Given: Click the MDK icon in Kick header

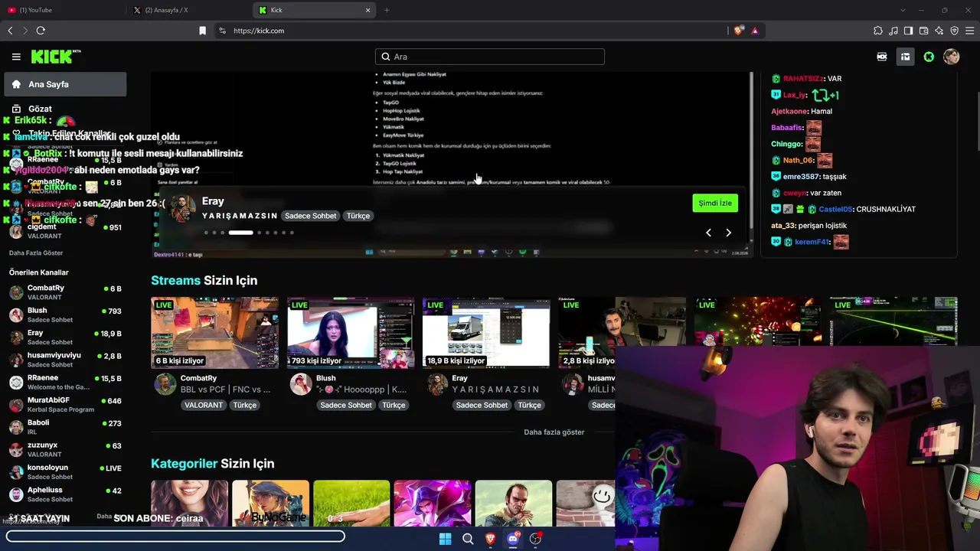Looking at the screenshot, I should click(882, 57).
